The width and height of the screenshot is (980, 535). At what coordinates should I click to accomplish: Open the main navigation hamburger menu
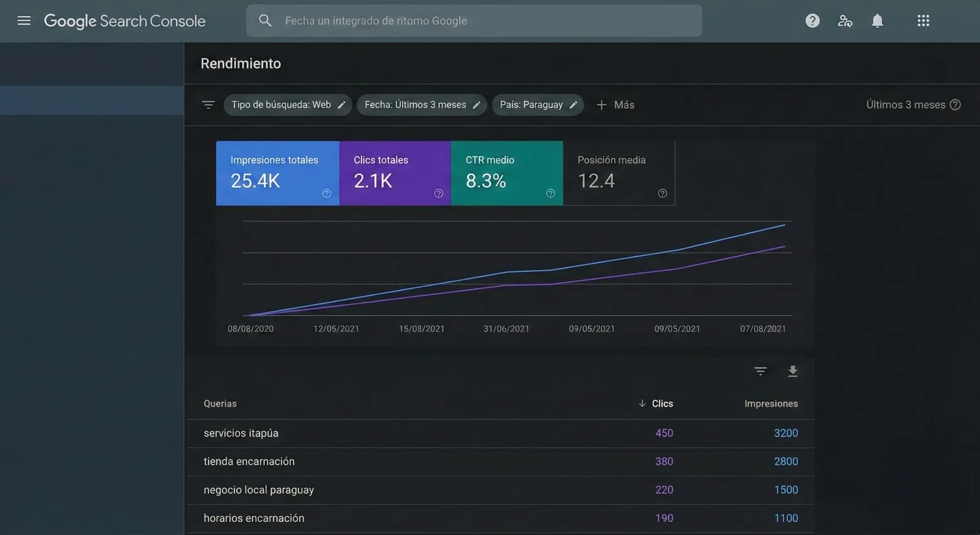click(x=24, y=19)
